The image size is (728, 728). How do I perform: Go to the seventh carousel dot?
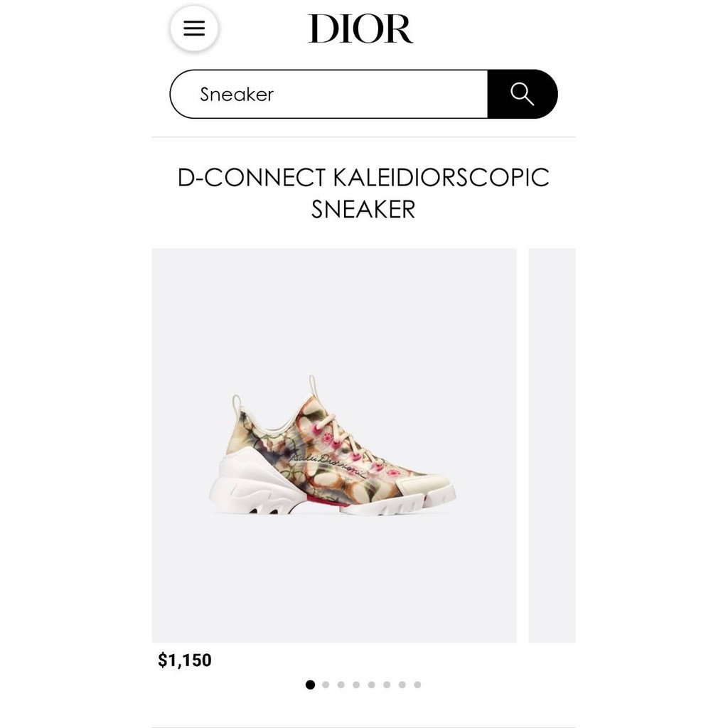pos(402,685)
